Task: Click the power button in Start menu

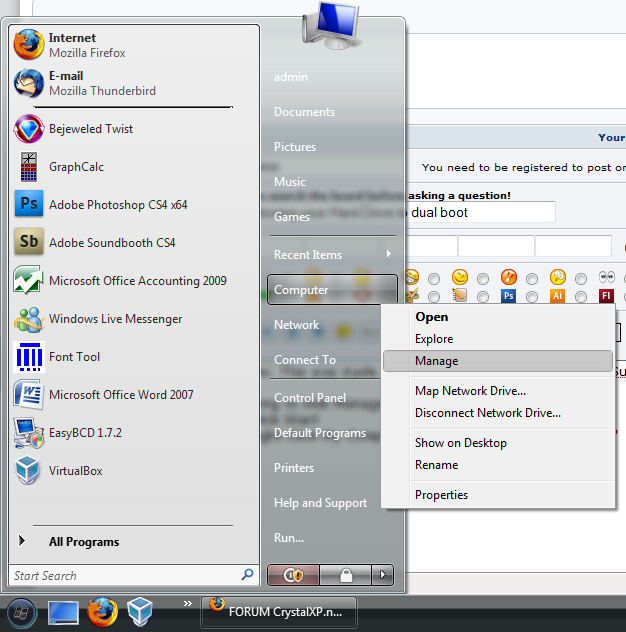Action: 293,575
